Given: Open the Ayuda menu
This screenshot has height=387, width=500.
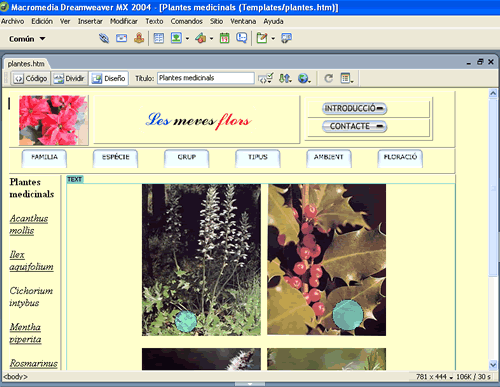Looking at the screenshot, I should (273, 21).
